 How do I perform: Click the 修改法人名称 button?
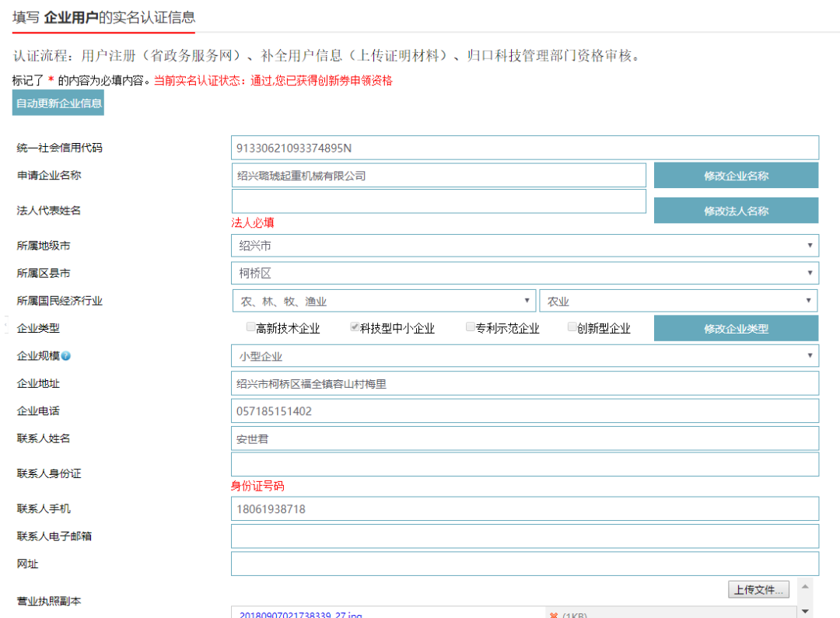(736, 211)
